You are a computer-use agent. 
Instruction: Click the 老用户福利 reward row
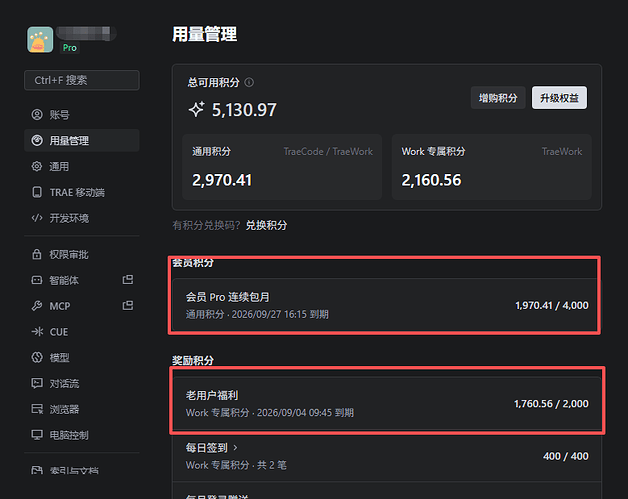click(x=387, y=404)
